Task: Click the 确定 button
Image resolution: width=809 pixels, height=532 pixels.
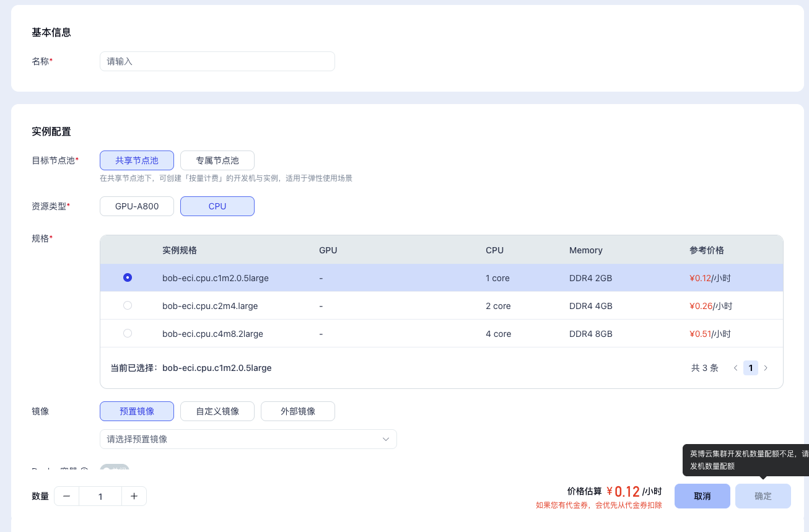Action: pyautogui.click(x=763, y=496)
